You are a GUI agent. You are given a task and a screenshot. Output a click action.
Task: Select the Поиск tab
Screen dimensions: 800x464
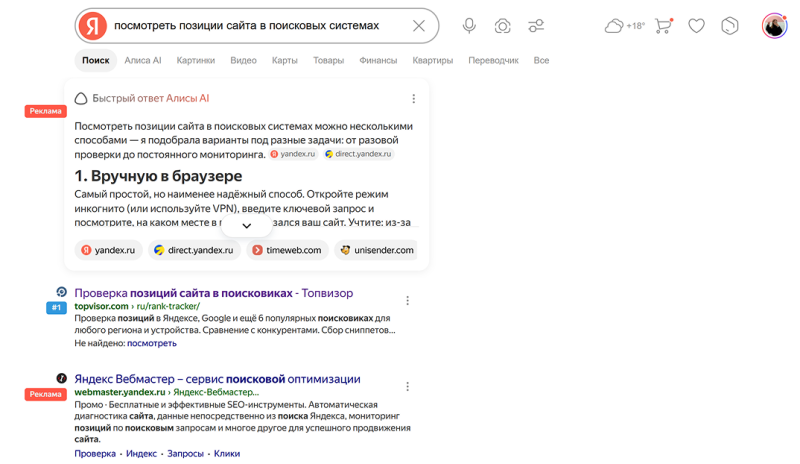95,60
